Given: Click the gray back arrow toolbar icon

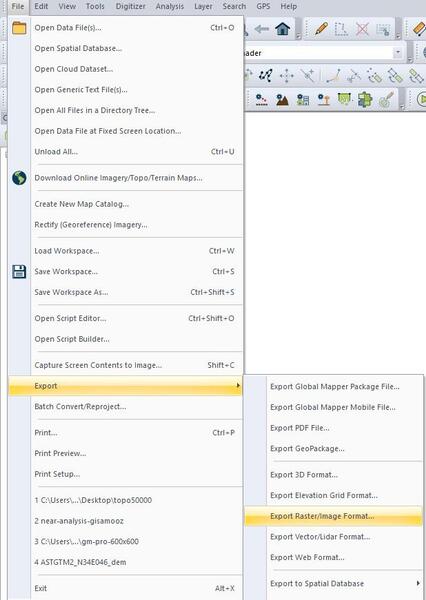Looking at the screenshot, I should pyautogui.click(x=262, y=29).
